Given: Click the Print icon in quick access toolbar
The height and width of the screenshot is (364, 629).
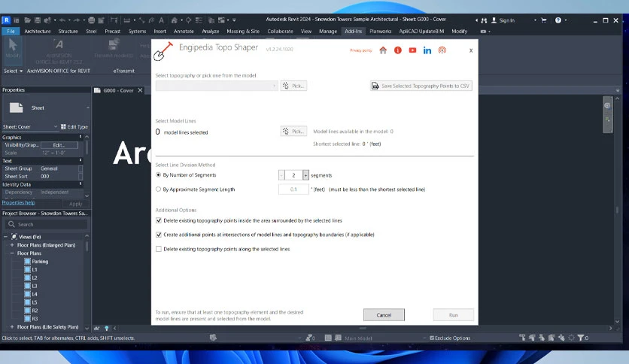Looking at the screenshot, I should click(x=92, y=20).
